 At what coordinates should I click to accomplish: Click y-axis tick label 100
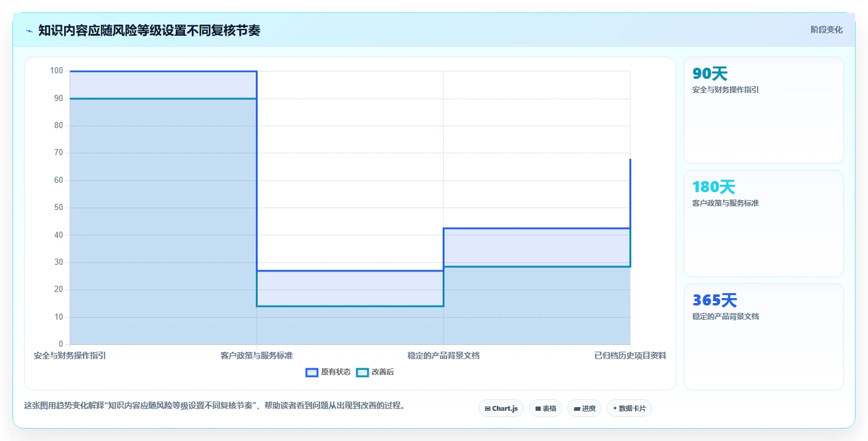tap(57, 71)
